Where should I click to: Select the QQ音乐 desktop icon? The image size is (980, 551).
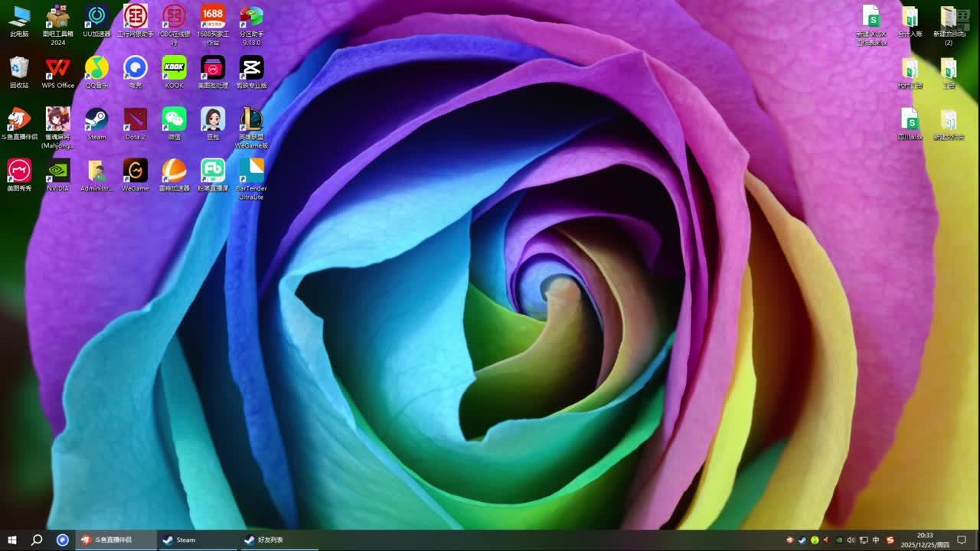pyautogui.click(x=96, y=69)
